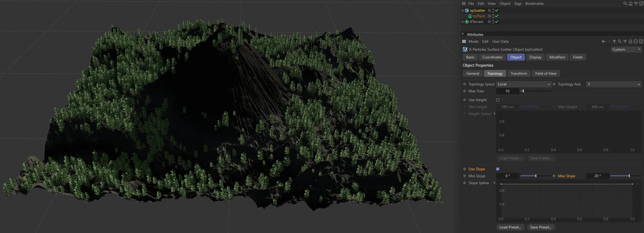Go back in Attributes history
Viewport: 644px width, 233px height.
(x=604, y=41)
